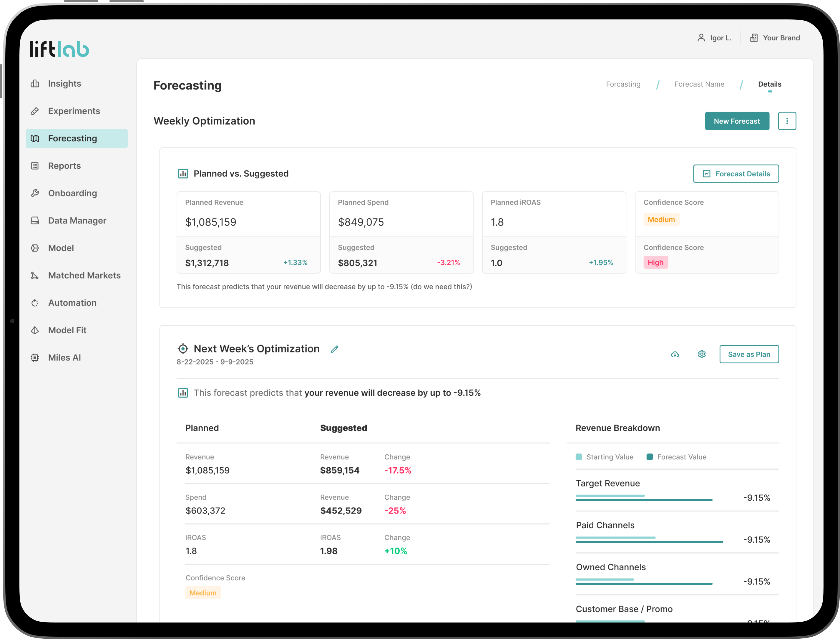Open optimization settings gear icon
Image resolution: width=840 pixels, height=639 pixels.
point(702,355)
